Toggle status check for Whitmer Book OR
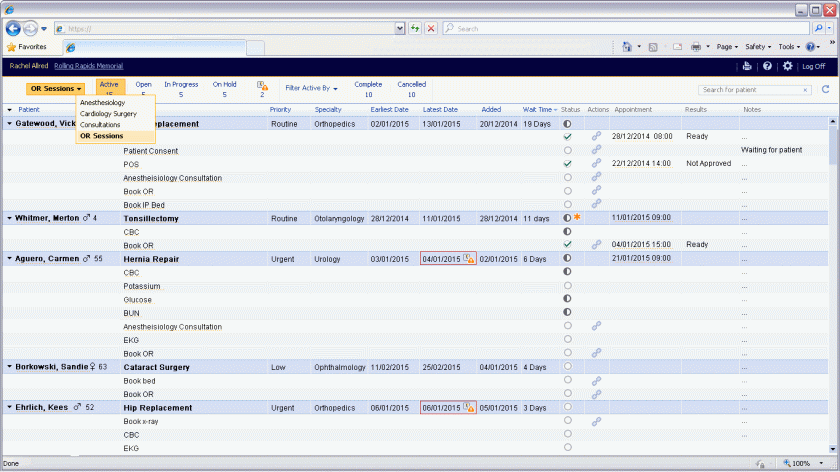 point(567,244)
